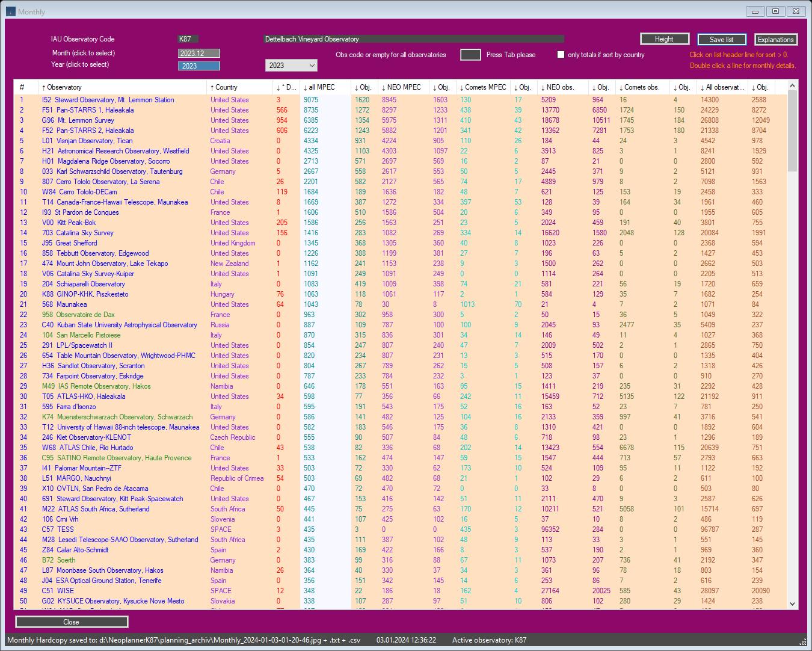Select the Month field showing 2023.12
This screenshot has height=651, width=812.
[x=199, y=54]
